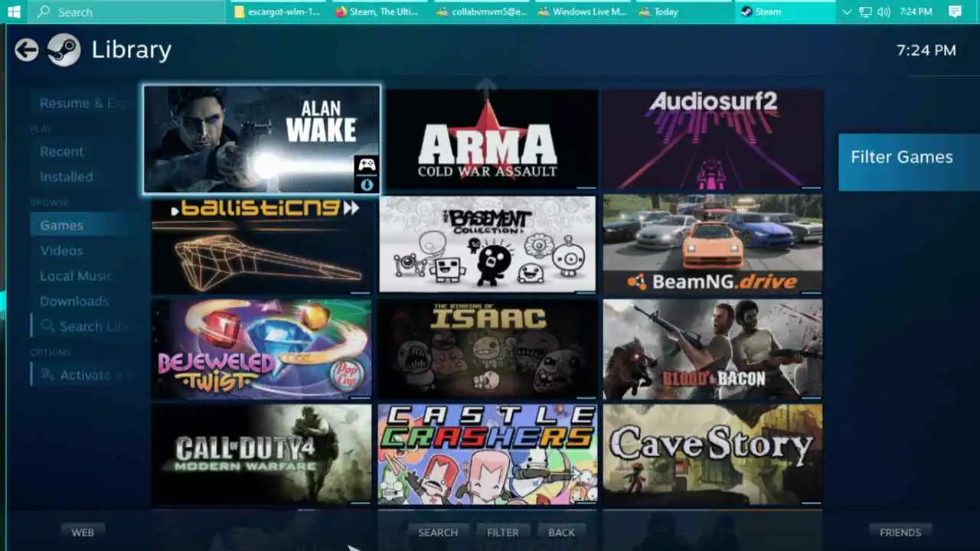
Task: Click the Windows taskbar search box
Action: point(126,11)
